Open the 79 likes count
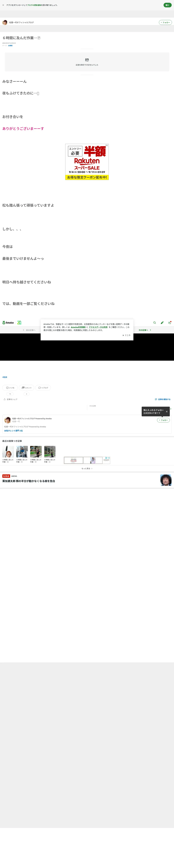Screen dimensions: 174x868 pyautogui.click(x=10, y=394)
